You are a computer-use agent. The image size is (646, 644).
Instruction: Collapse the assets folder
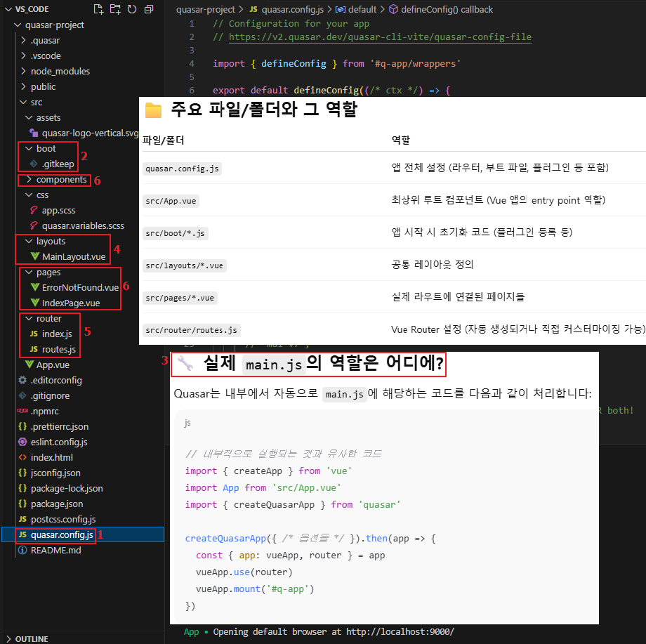pos(29,117)
